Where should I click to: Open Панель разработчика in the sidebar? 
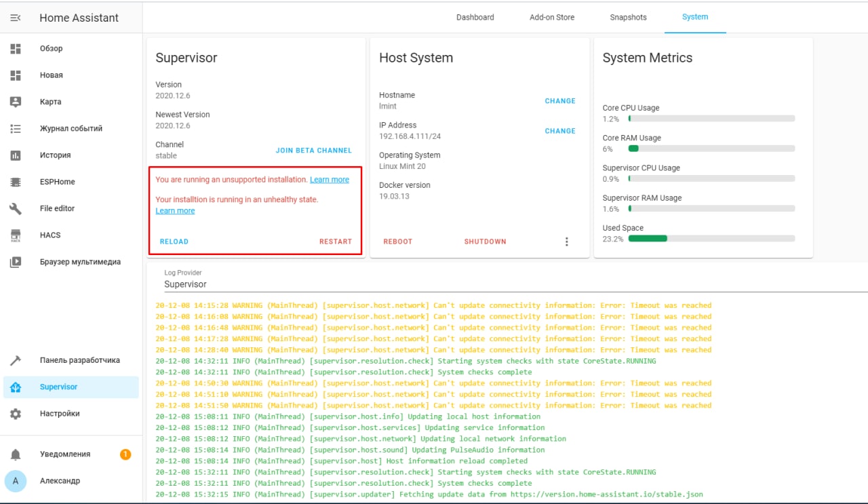(71, 360)
